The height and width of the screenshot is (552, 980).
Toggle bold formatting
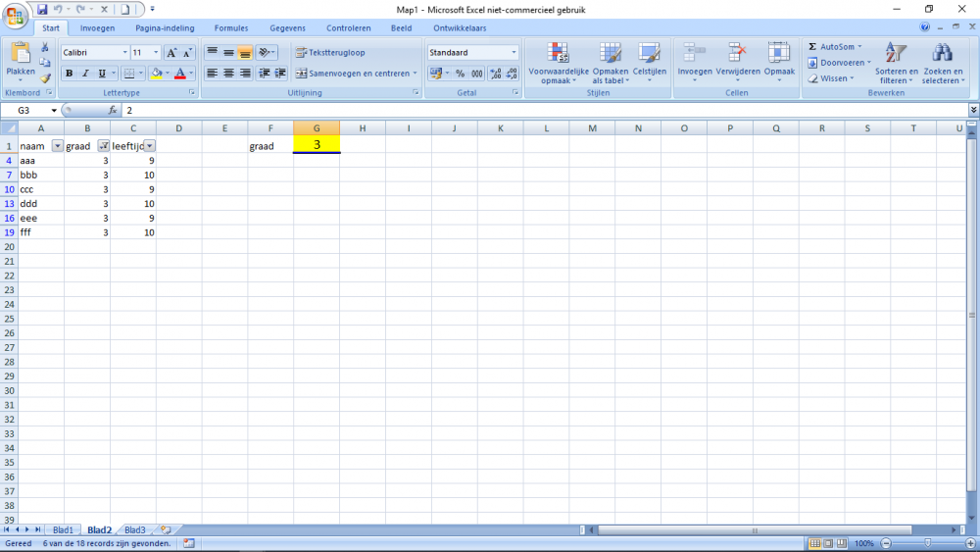pos(69,74)
